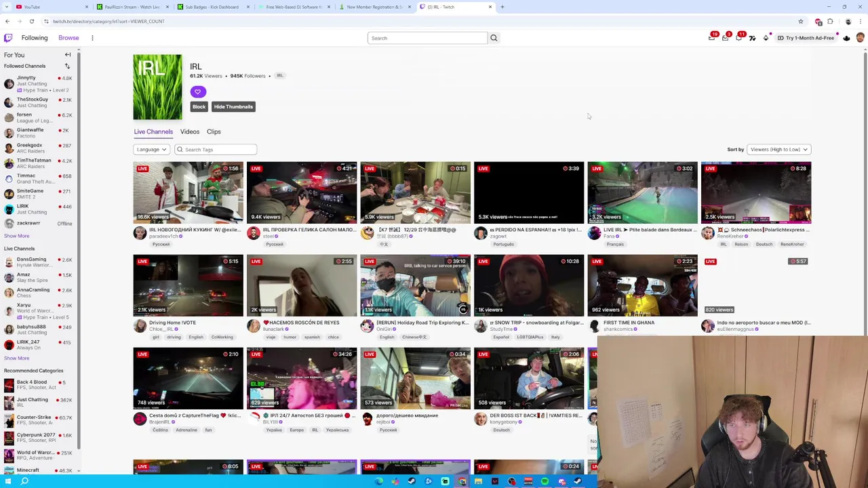Open Sort by Viewers (High to Low) dropdown

pos(778,149)
